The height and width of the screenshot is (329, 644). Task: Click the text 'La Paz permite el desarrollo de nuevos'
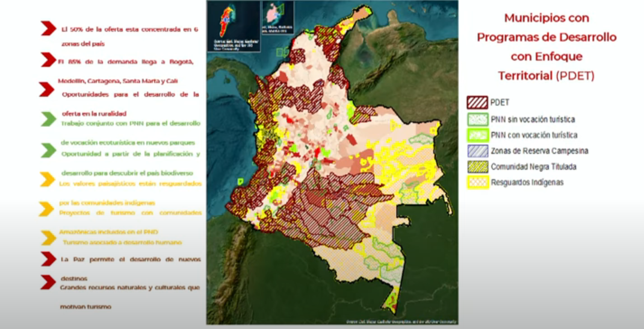(131, 260)
